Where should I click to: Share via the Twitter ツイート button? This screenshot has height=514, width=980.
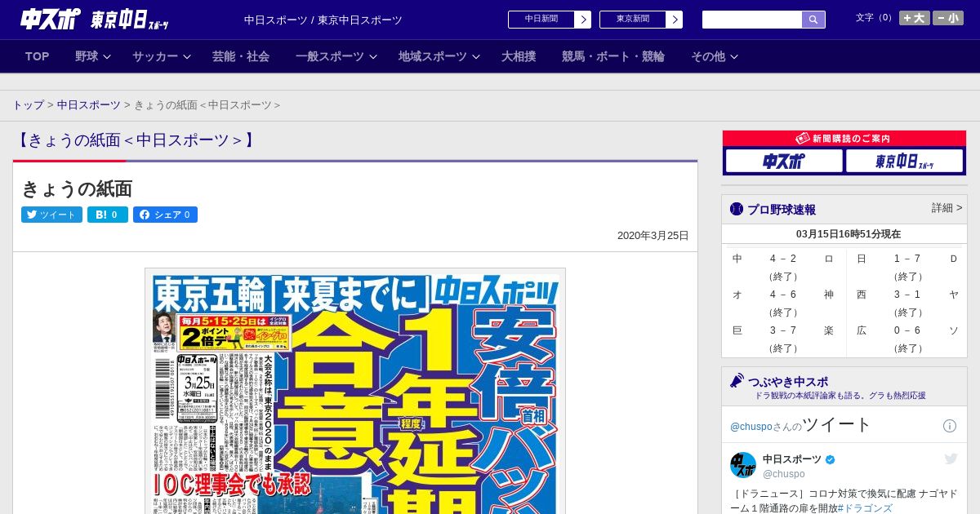(x=51, y=215)
